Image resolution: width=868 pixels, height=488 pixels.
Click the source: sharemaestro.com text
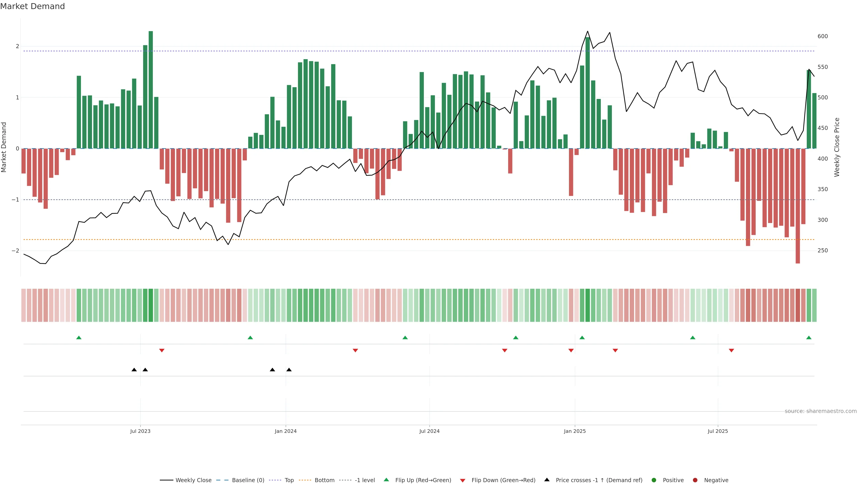tap(821, 411)
